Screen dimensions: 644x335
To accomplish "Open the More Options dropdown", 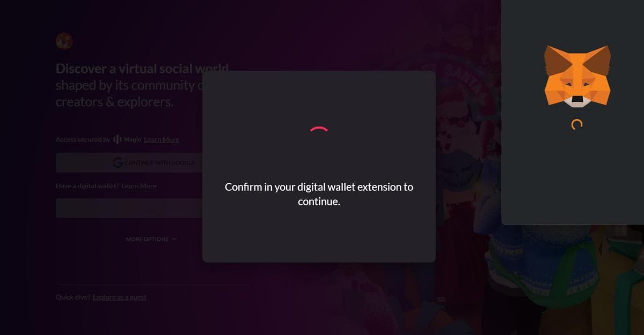I will (x=151, y=239).
